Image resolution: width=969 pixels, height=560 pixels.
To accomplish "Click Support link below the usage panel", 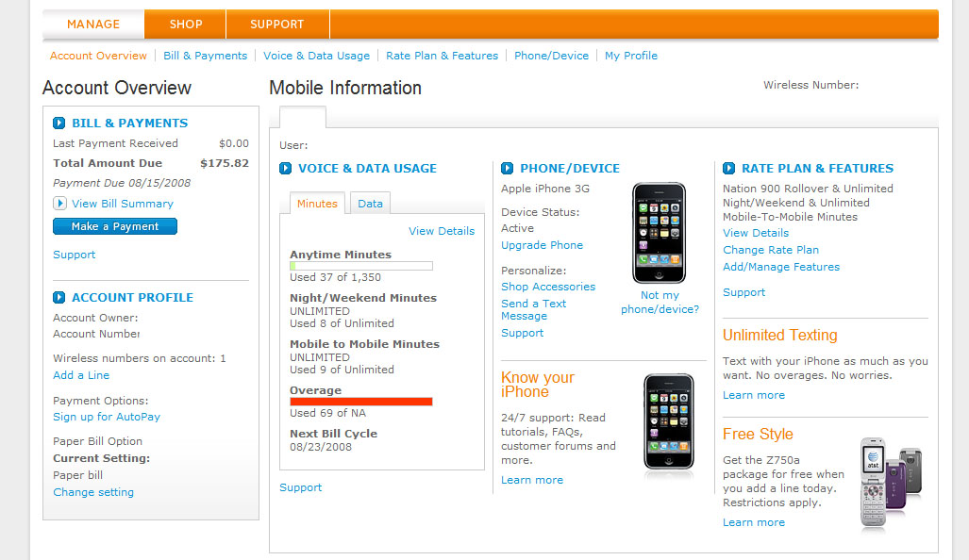I will (x=300, y=487).
